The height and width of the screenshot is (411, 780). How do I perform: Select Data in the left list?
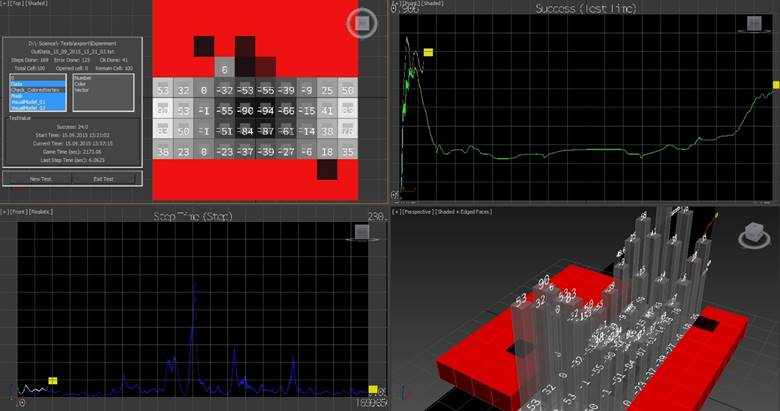tap(38, 84)
